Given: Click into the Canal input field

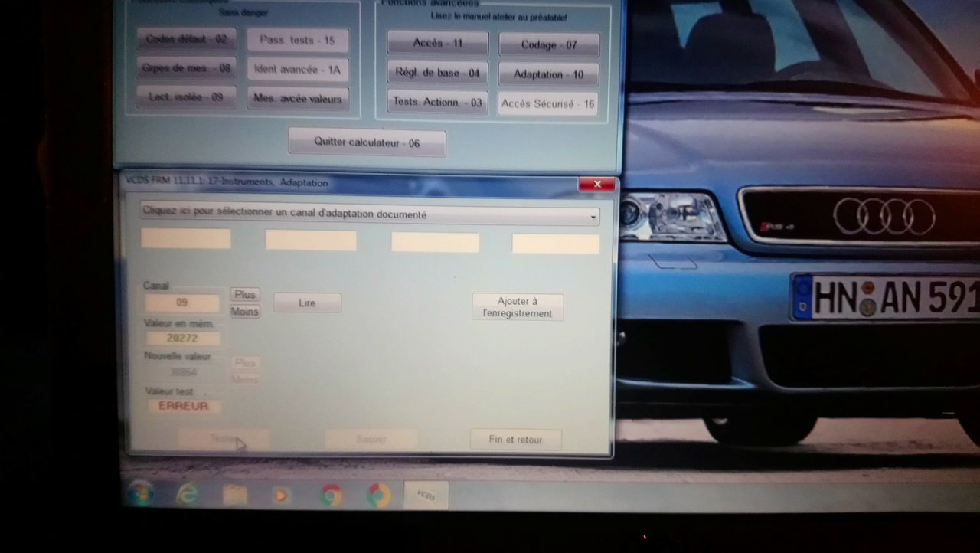Looking at the screenshot, I should pyautogui.click(x=182, y=303).
